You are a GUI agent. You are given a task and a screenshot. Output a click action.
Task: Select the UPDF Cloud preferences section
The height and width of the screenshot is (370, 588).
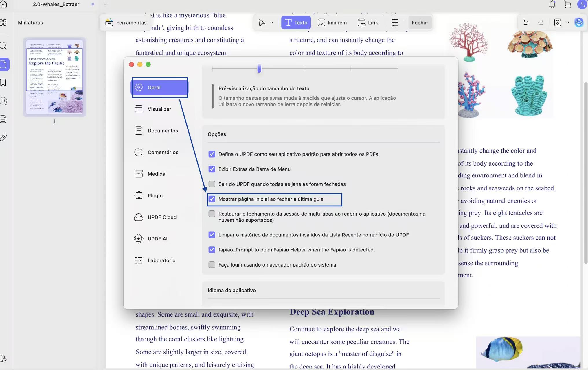(x=162, y=217)
